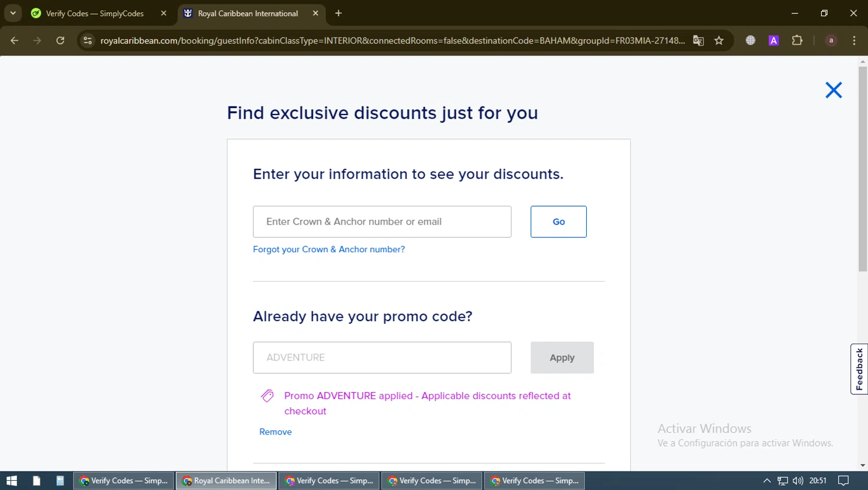Go forward to the next page
Screen dimensions: 868x490
(x=37, y=40)
